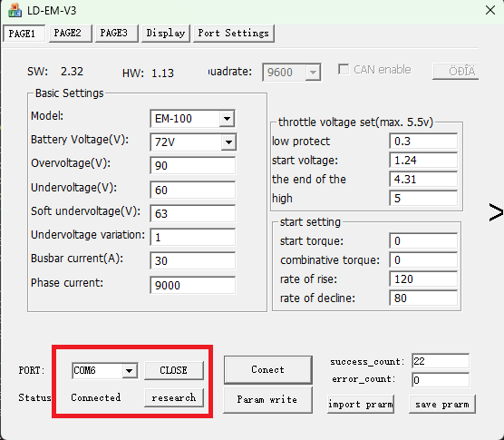Click the end of the throttle field 4.31
The width and height of the screenshot is (504, 440).
click(x=423, y=179)
